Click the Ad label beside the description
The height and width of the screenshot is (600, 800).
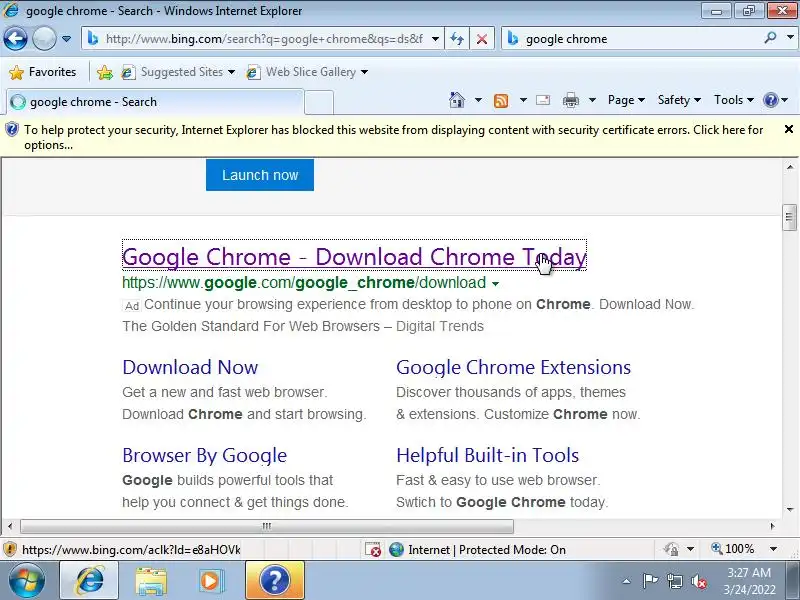coord(132,306)
